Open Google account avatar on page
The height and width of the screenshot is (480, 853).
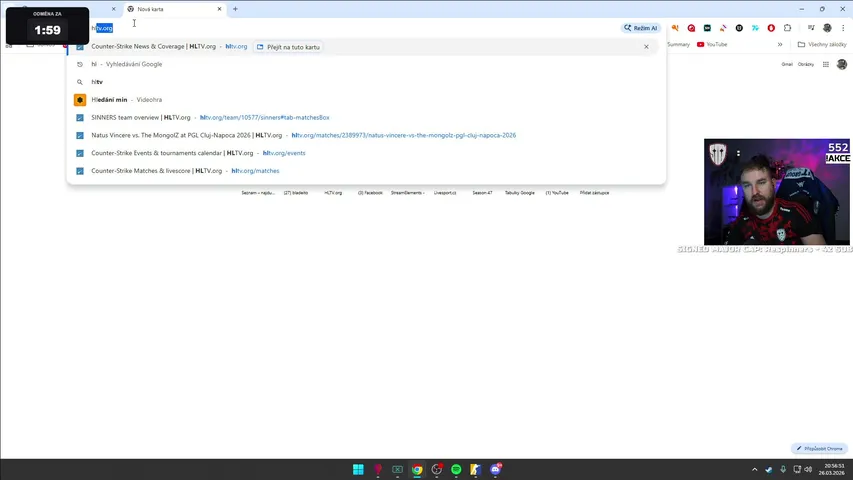(x=842, y=64)
